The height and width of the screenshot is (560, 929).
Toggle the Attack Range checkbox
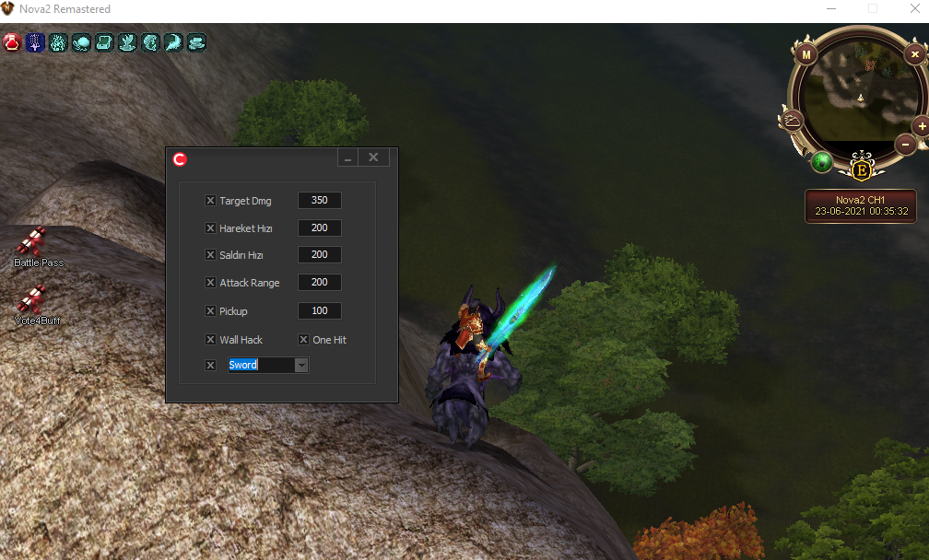tap(210, 283)
